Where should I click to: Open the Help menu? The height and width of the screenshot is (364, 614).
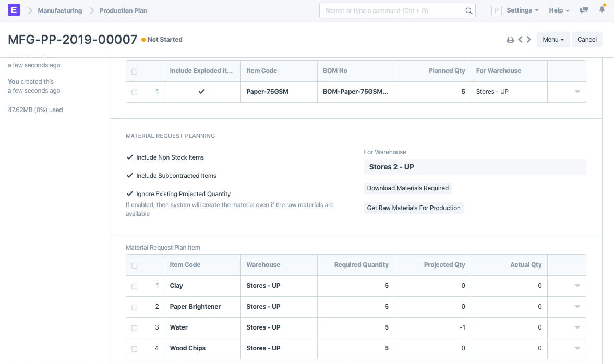coord(559,10)
